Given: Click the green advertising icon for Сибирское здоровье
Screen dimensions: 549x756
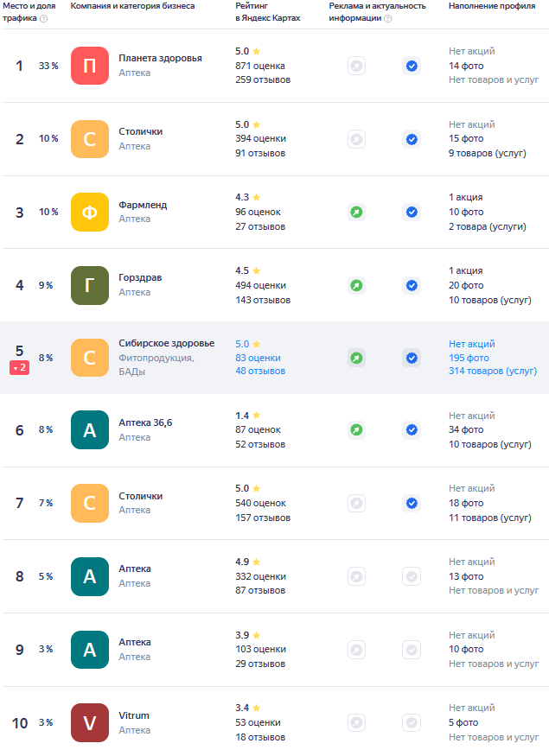Looking at the screenshot, I should point(356,358).
